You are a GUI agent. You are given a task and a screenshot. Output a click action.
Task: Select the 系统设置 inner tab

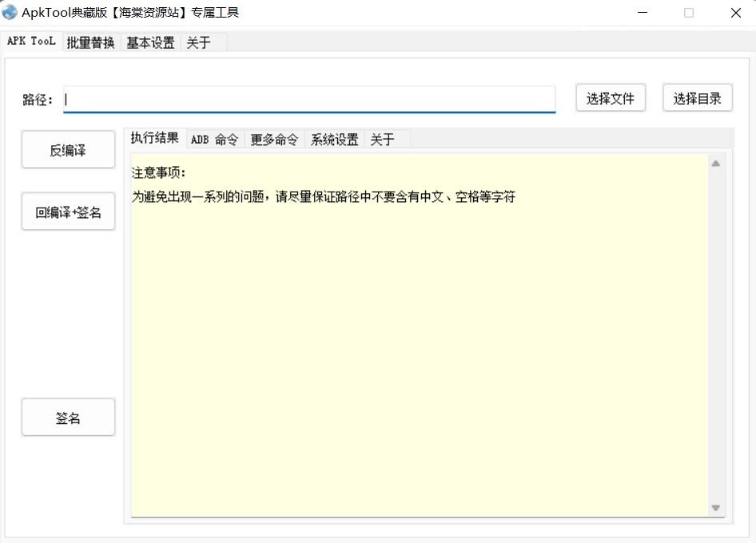point(335,139)
